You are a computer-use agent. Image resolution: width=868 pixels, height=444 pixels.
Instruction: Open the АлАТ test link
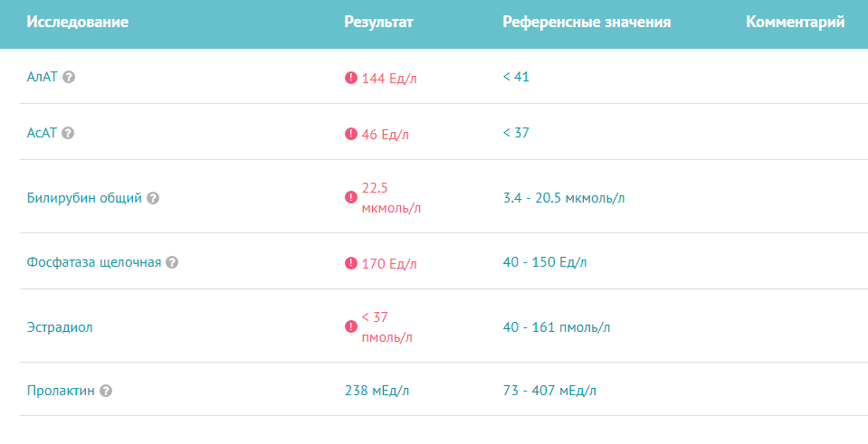[x=42, y=77]
